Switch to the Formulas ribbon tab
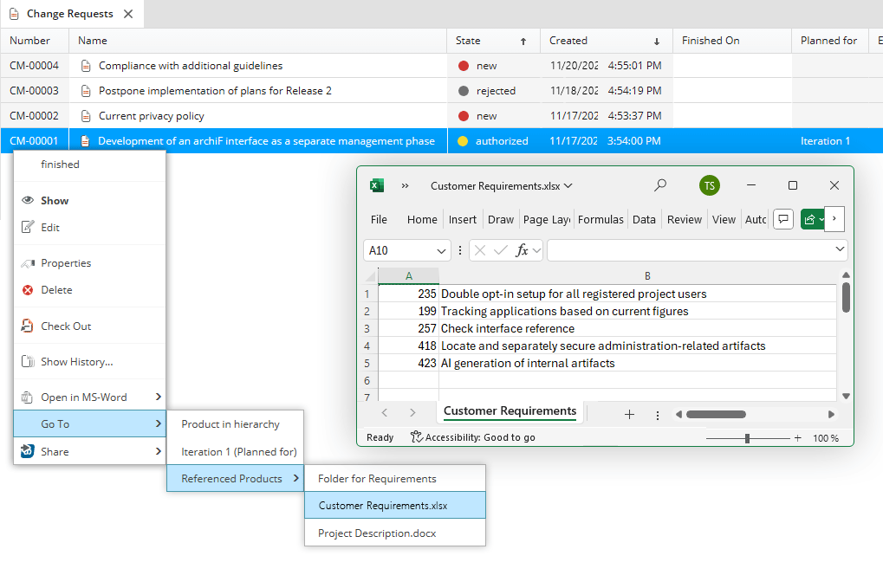Image resolution: width=883 pixels, height=588 pixels. 601,219
